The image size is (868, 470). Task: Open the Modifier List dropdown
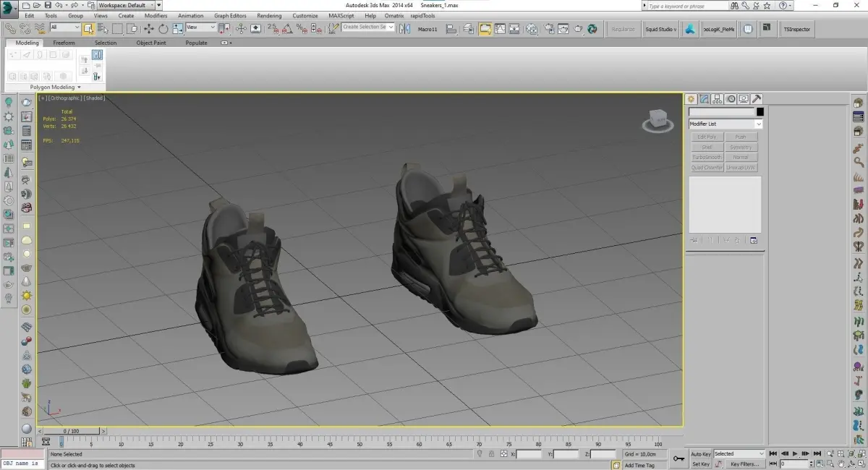point(725,124)
